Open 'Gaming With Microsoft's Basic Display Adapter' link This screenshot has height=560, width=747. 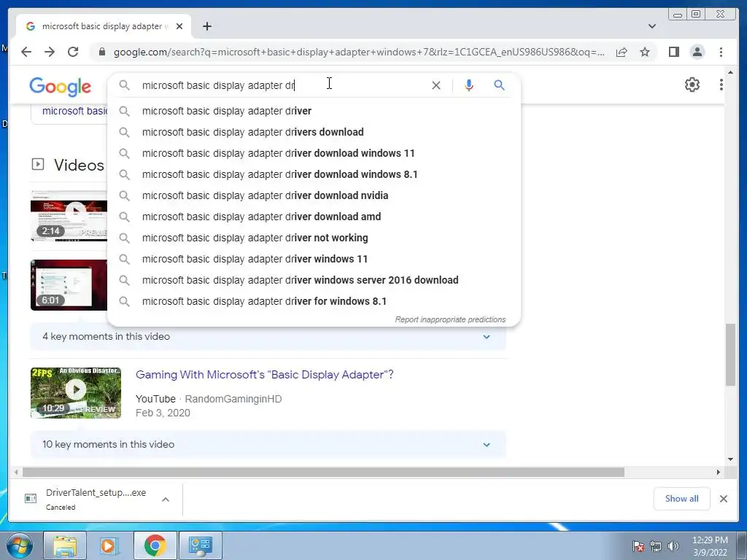pyautogui.click(x=264, y=375)
